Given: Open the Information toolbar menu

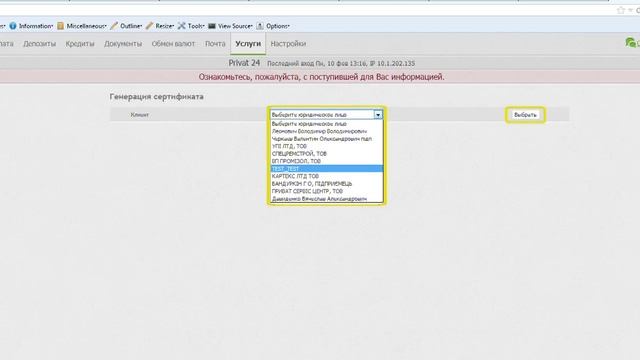Looking at the screenshot, I should (x=31, y=26).
